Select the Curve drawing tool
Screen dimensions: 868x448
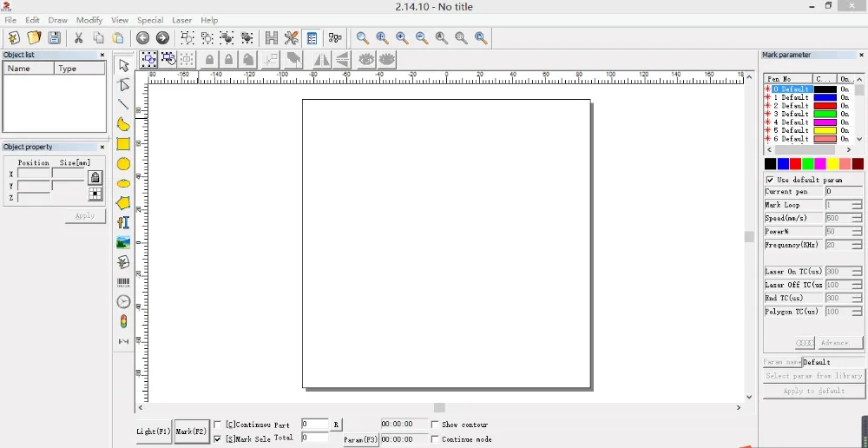point(123,124)
